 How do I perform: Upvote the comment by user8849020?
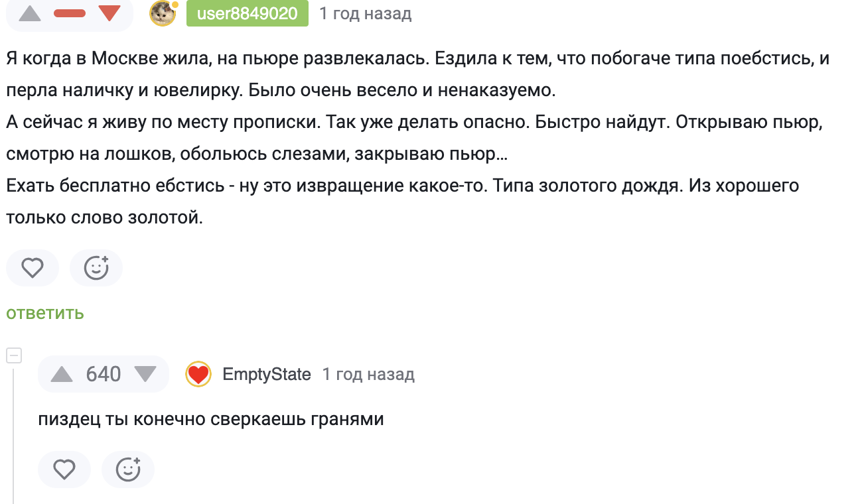click(31, 13)
